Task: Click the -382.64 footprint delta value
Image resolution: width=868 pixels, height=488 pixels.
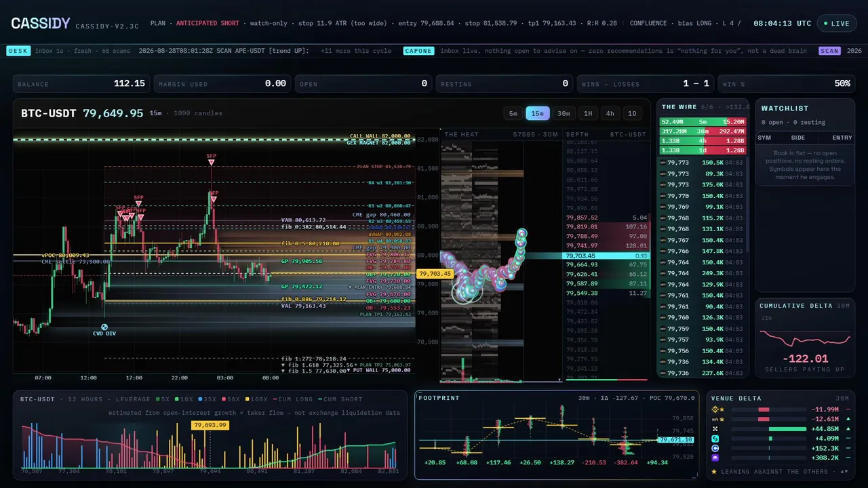Action: tap(625, 462)
